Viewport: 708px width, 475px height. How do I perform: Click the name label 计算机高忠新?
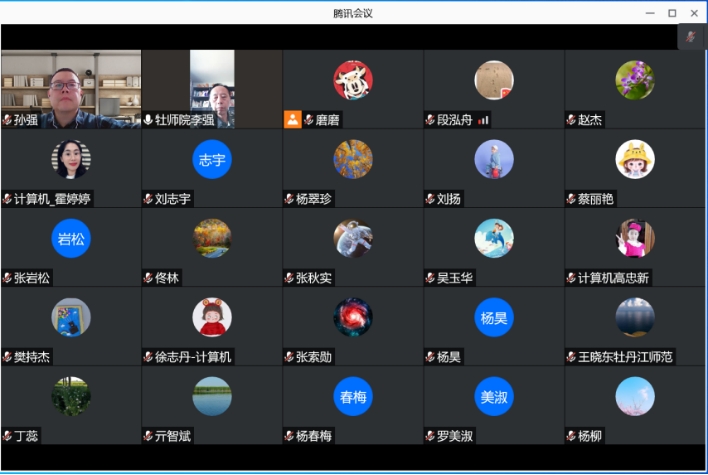pos(613,278)
